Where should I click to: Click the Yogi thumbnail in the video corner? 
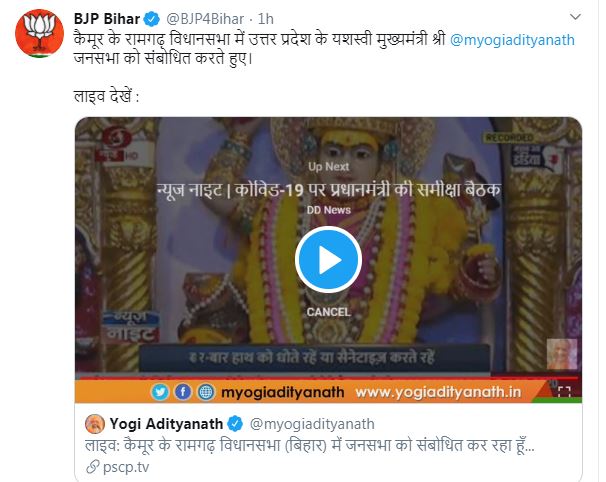[x=562, y=354]
